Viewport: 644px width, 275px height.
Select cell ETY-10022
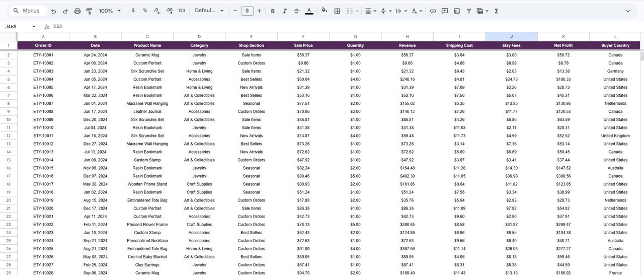(43, 224)
